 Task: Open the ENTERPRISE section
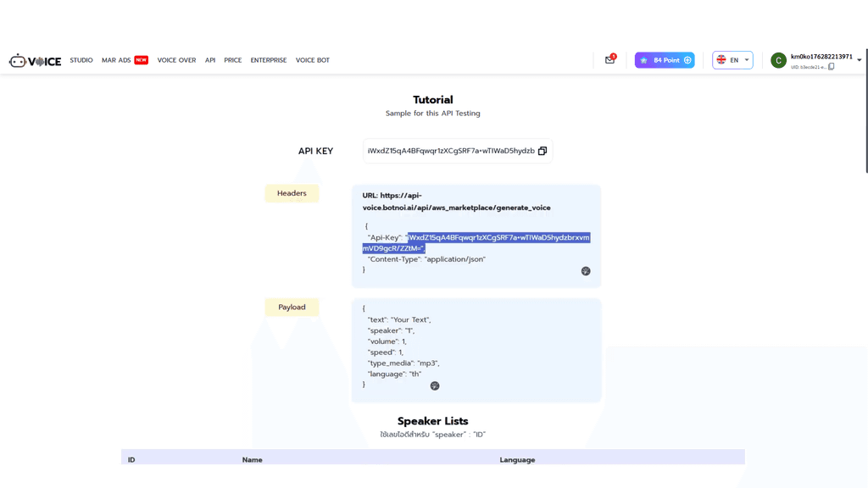tap(269, 60)
